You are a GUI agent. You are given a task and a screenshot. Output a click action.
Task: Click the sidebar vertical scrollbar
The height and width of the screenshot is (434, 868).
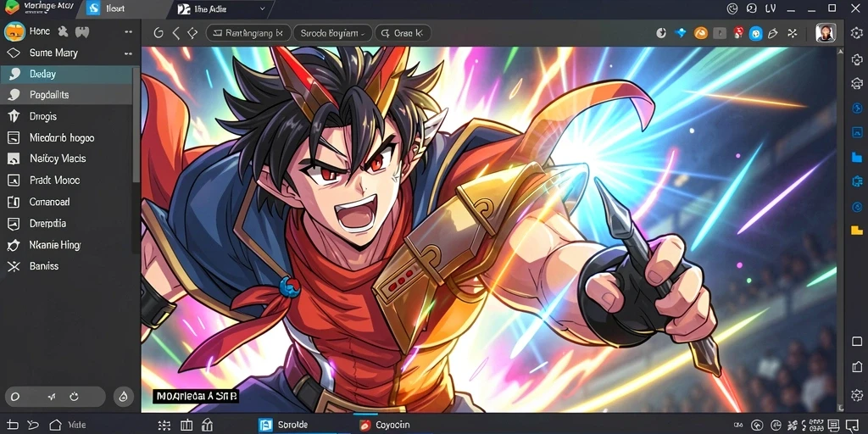coord(136,125)
